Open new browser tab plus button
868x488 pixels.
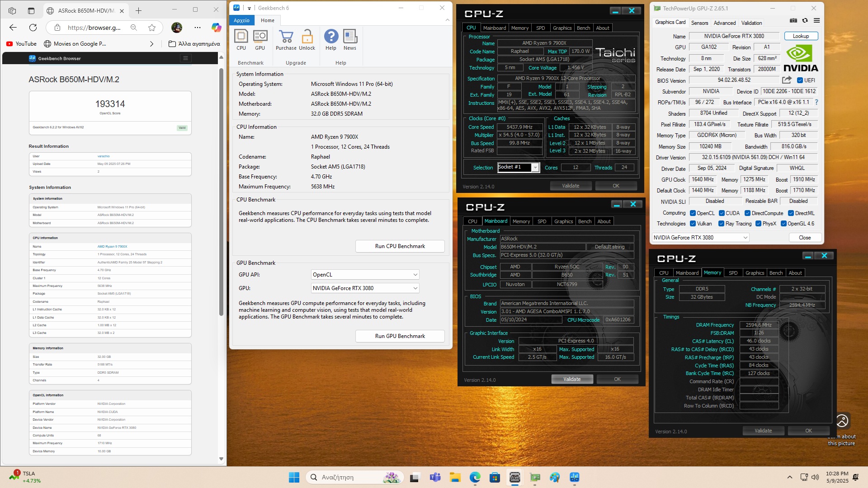(138, 10)
